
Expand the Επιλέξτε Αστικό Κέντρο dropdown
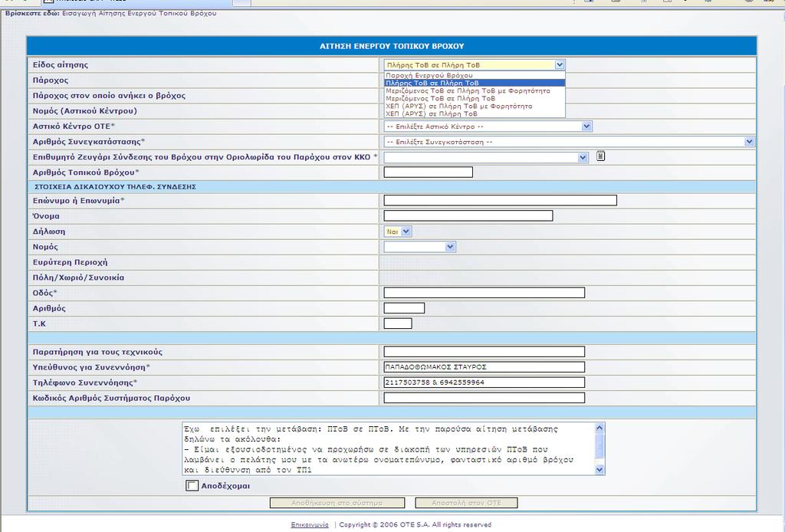[x=586, y=126]
